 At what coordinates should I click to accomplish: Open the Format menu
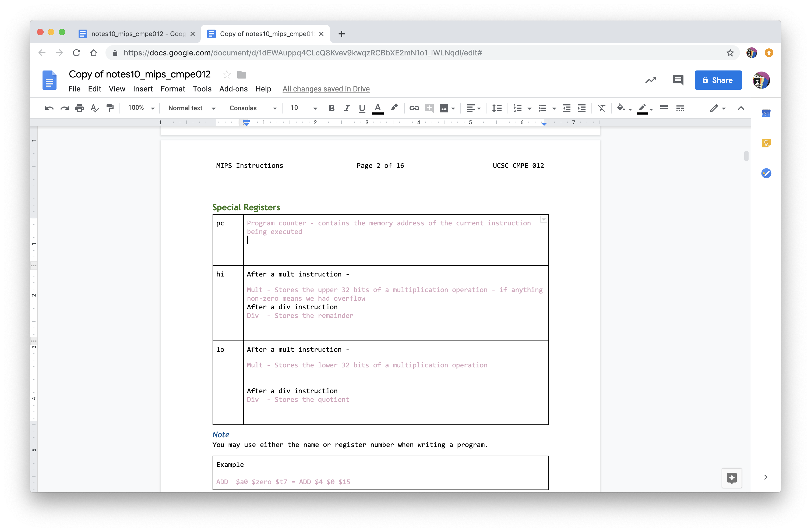tap(173, 89)
